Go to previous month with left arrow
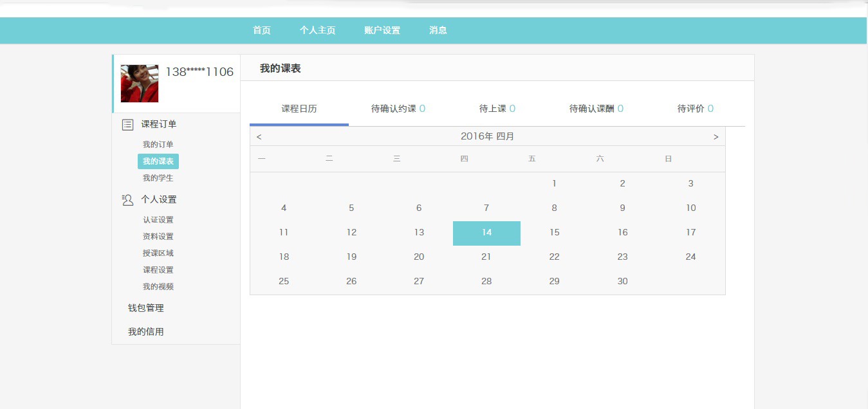Image resolution: width=868 pixels, height=409 pixels. 259,137
